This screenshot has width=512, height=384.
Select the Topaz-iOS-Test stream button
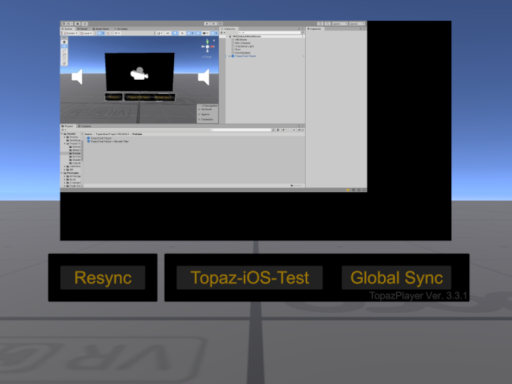pos(249,278)
